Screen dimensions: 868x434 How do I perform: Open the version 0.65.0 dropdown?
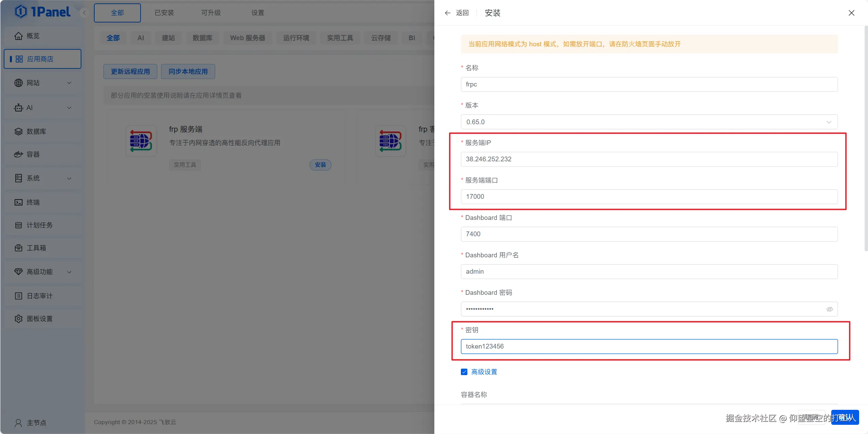pos(649,122)
